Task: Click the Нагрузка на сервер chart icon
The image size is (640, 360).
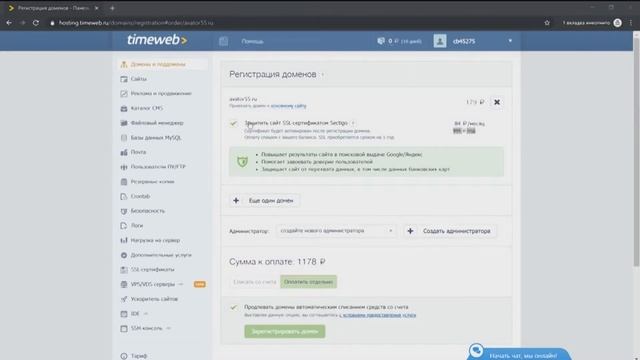Action: coord(124,240)
